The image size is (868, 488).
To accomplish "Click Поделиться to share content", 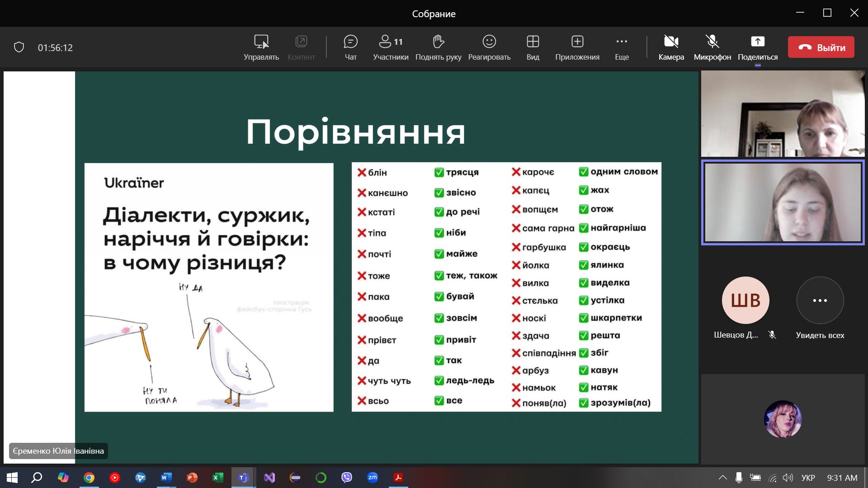I will [x=758, y=47].
